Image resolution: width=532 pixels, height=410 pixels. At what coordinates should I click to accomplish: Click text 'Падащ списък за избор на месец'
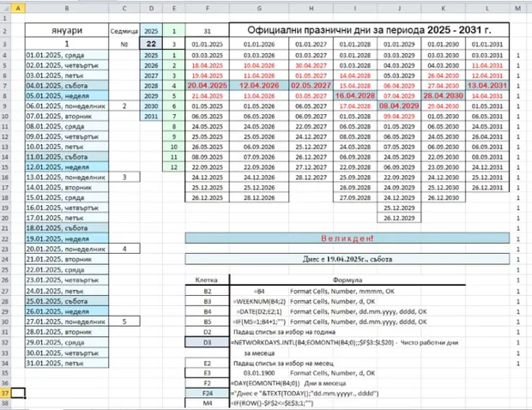283,363
